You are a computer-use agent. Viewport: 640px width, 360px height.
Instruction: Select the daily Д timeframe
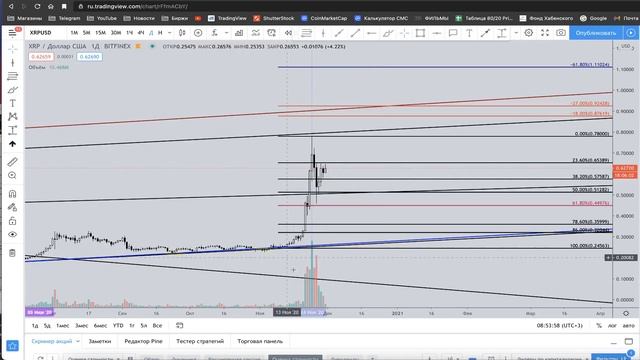[x=151, y=33]
